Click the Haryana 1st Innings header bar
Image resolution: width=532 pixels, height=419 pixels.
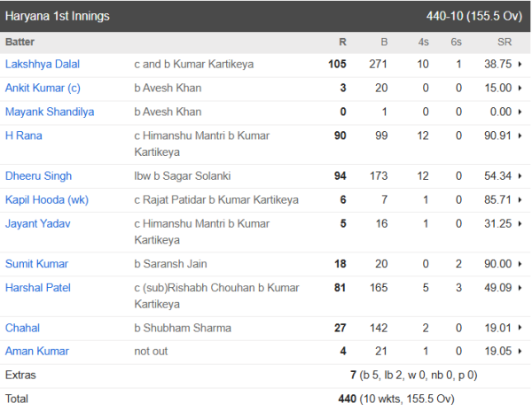266,17
